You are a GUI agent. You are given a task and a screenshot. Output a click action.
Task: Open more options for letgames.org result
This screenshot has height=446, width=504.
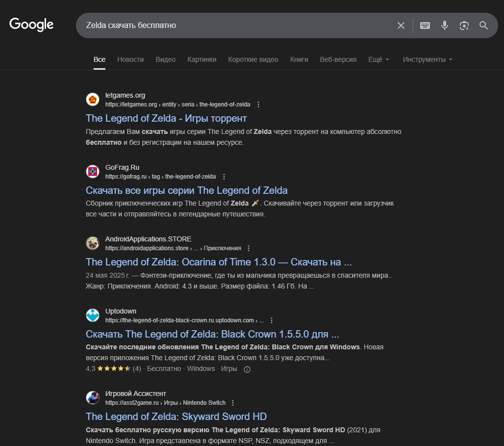[x=258, y=105]
